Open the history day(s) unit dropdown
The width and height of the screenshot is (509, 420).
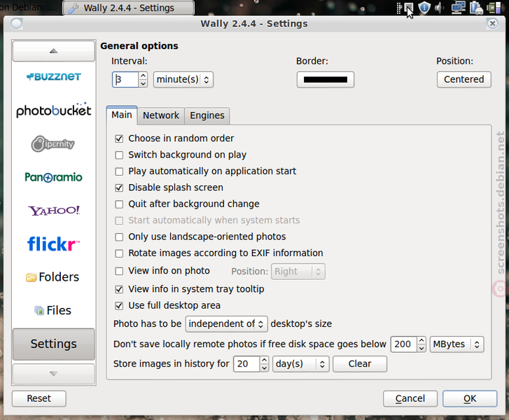click(x=300, y=364)
